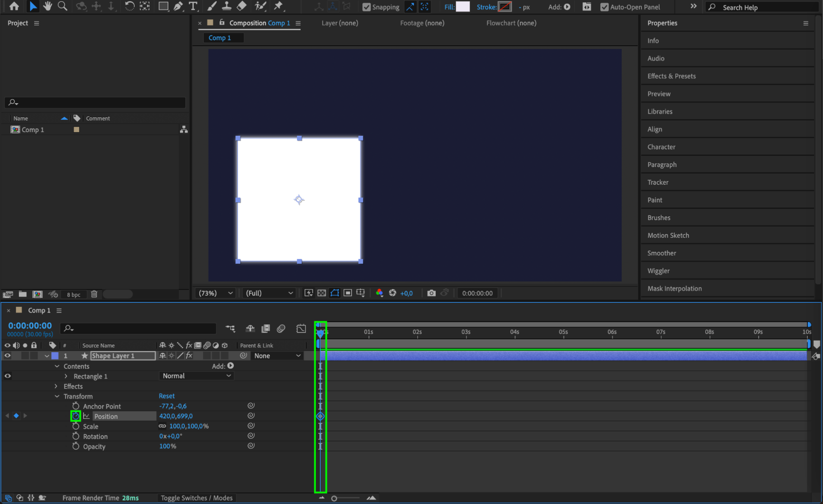
Task: Switch to the Flowchart (none) tab
Action: click(x=511, y=23)
